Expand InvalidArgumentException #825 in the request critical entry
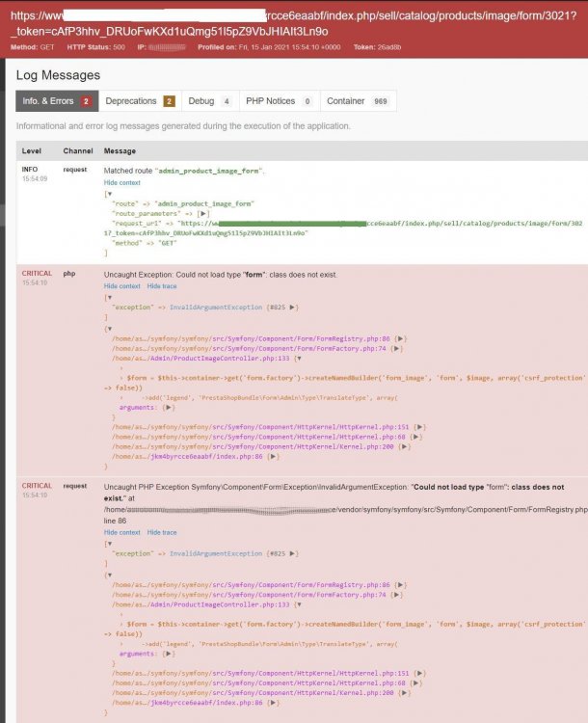The image size is (588, 723). (x=292, y=553)
